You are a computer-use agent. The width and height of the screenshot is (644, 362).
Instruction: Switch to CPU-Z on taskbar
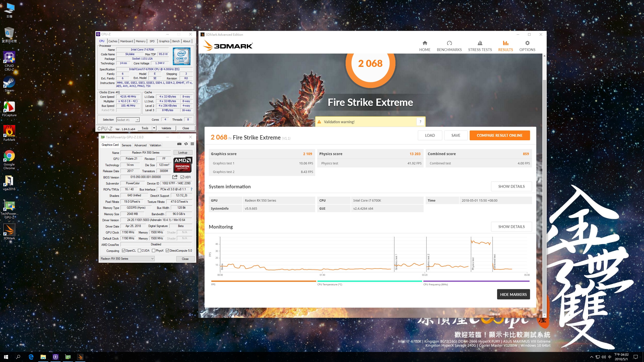(x=56, y=357)
